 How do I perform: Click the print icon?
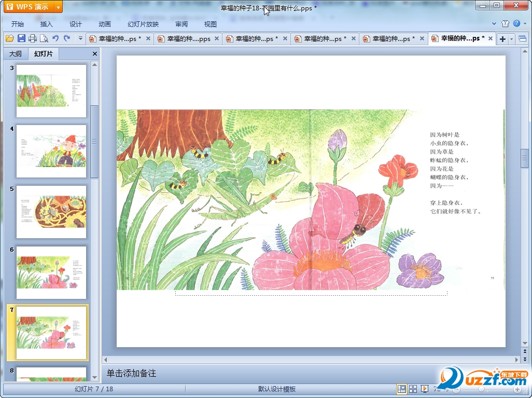point(33,38)
